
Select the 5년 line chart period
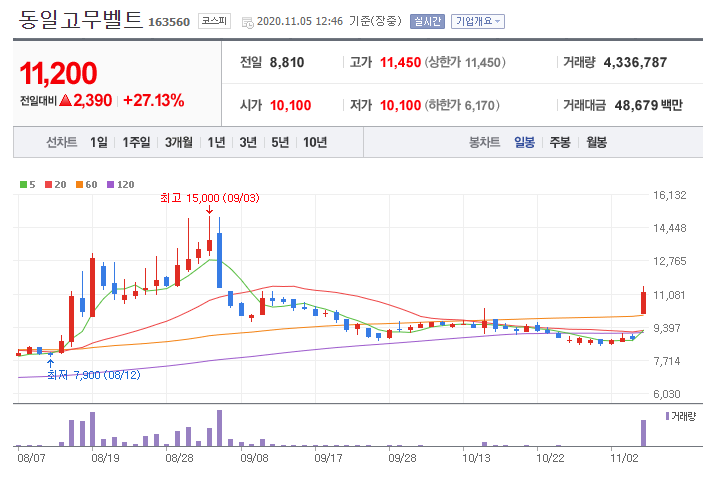point(280,142)
